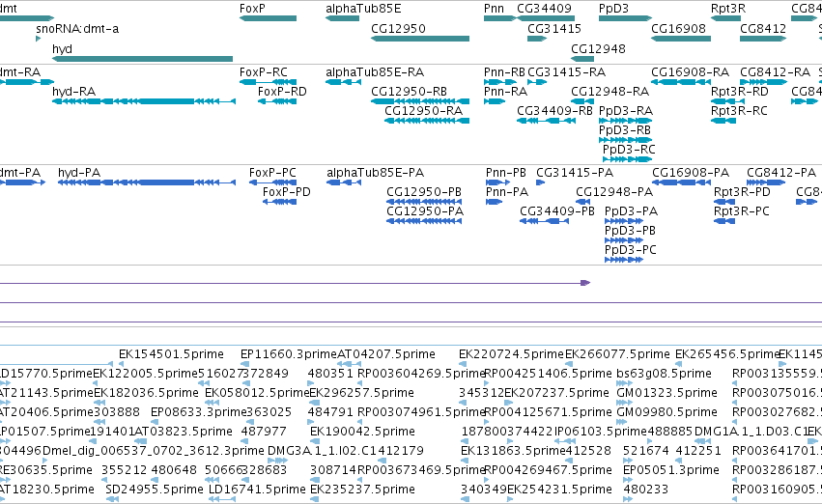Click EST label SD24955.5prime
This screenshot has width=822, height=504.
point(155,490)
